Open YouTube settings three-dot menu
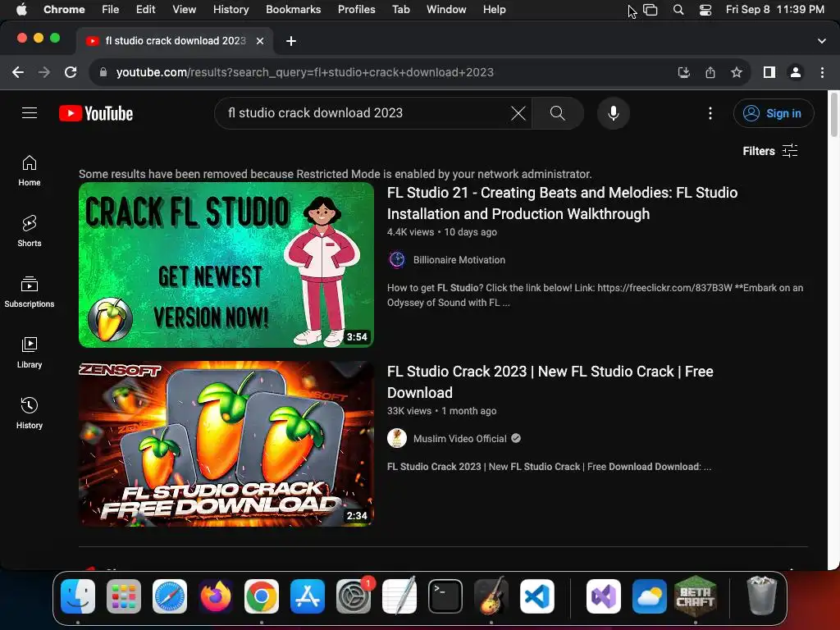Screen dimensions: 840x630 coord(710,113)
